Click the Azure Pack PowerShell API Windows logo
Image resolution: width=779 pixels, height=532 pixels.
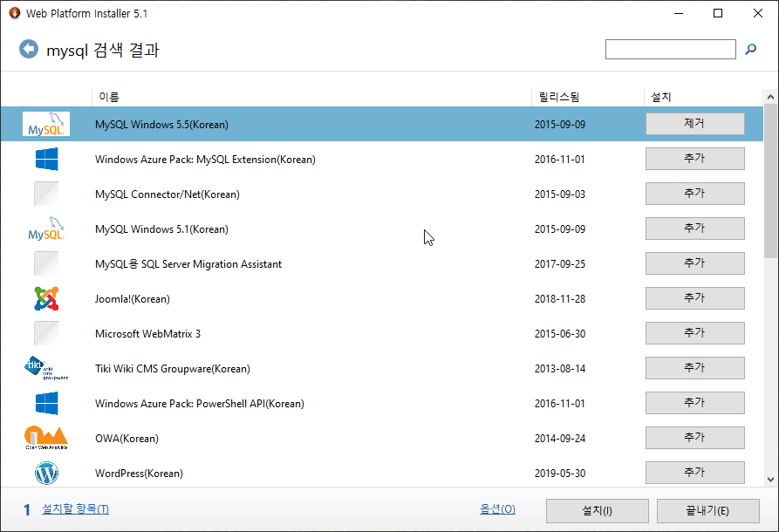(47, 403)
